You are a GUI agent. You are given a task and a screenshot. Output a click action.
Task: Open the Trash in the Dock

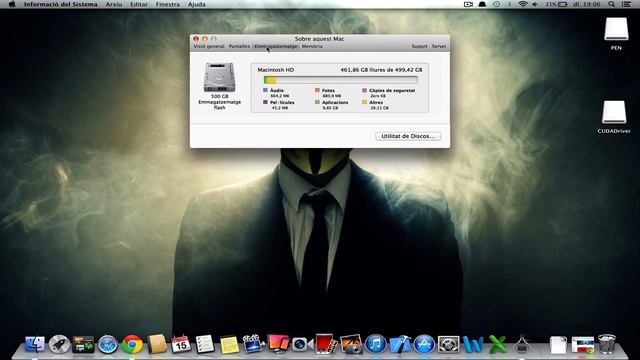(607, 344)
